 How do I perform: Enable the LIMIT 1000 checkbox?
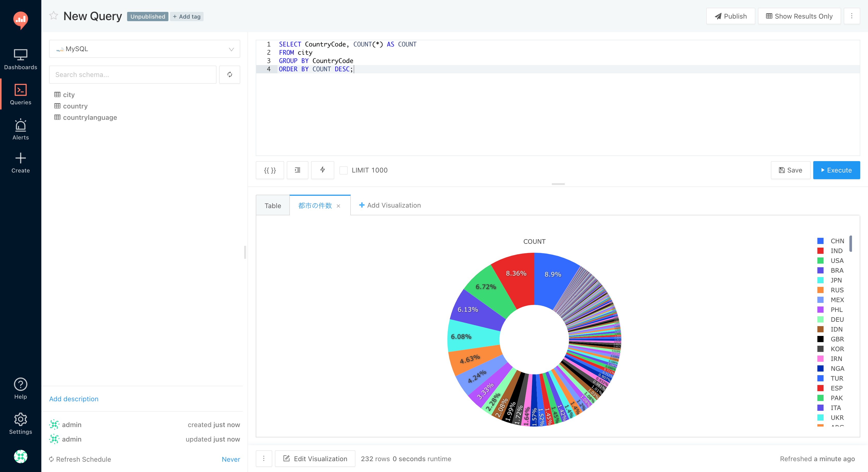[343, 170]
